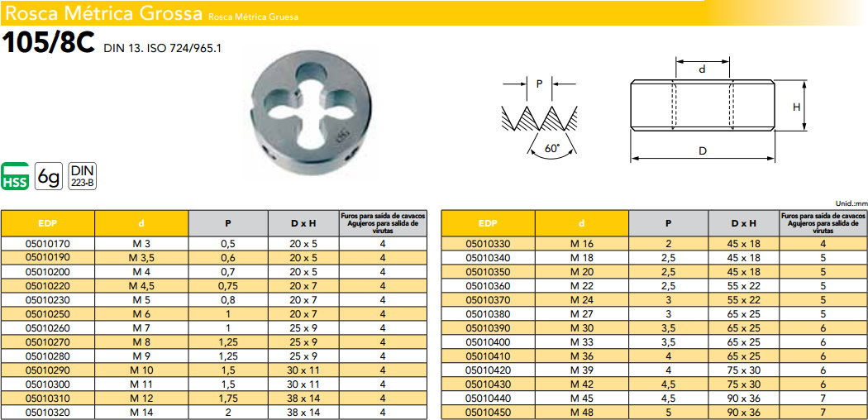Click the 105/8C model heading
This screenshot has width=868, height=420.
50,44
